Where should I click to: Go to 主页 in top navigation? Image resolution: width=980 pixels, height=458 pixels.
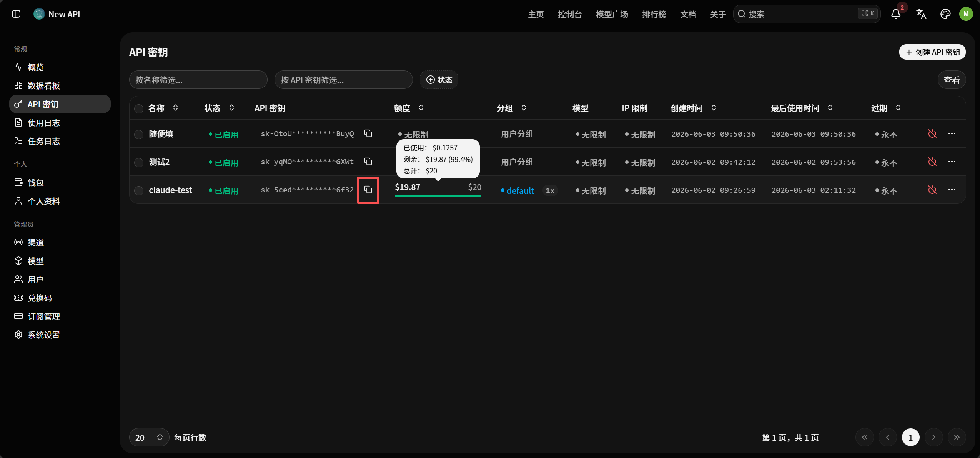point(536,14)
